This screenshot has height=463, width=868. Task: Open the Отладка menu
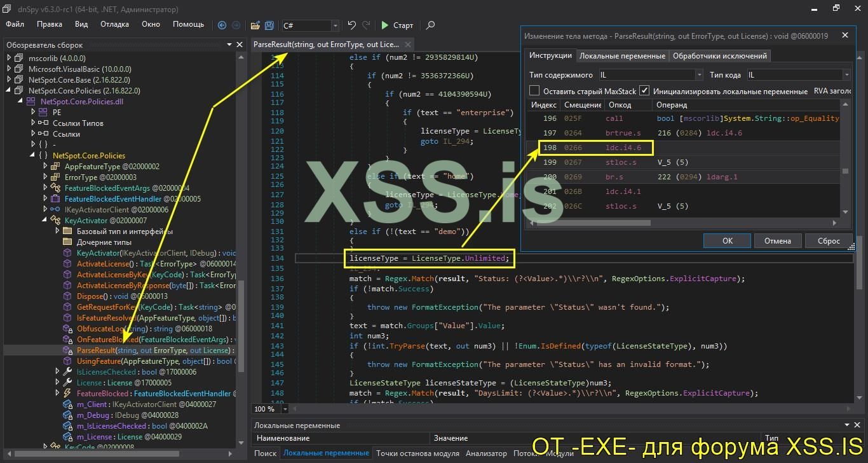tap(114, 25)
